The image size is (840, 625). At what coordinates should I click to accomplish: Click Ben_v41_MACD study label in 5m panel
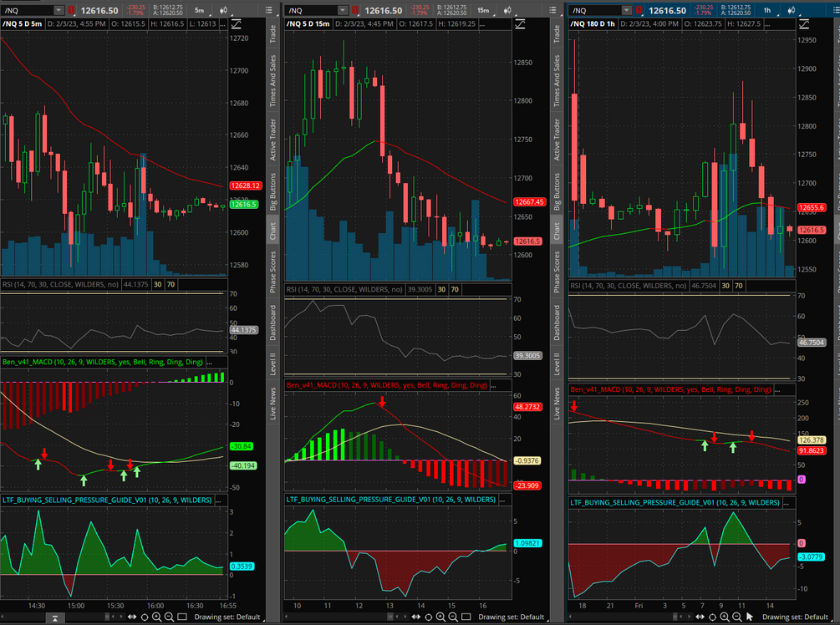(102, 362)
